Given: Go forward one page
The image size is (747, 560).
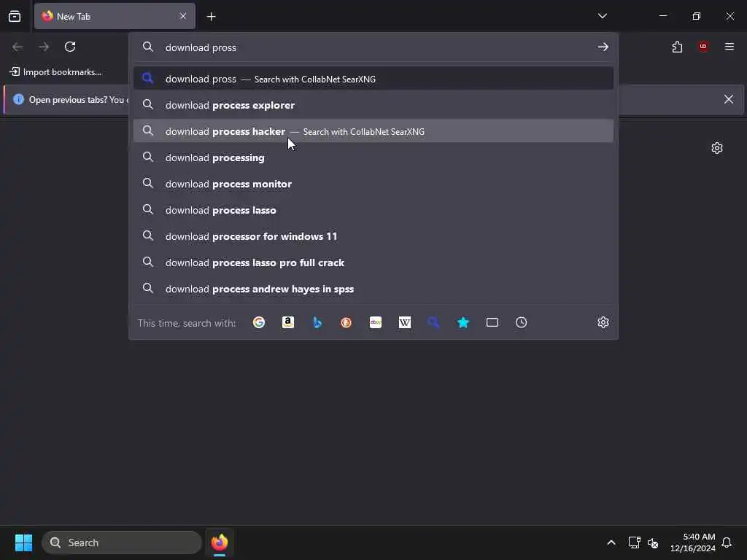Looking at the screenshot, I should (44, 47).
